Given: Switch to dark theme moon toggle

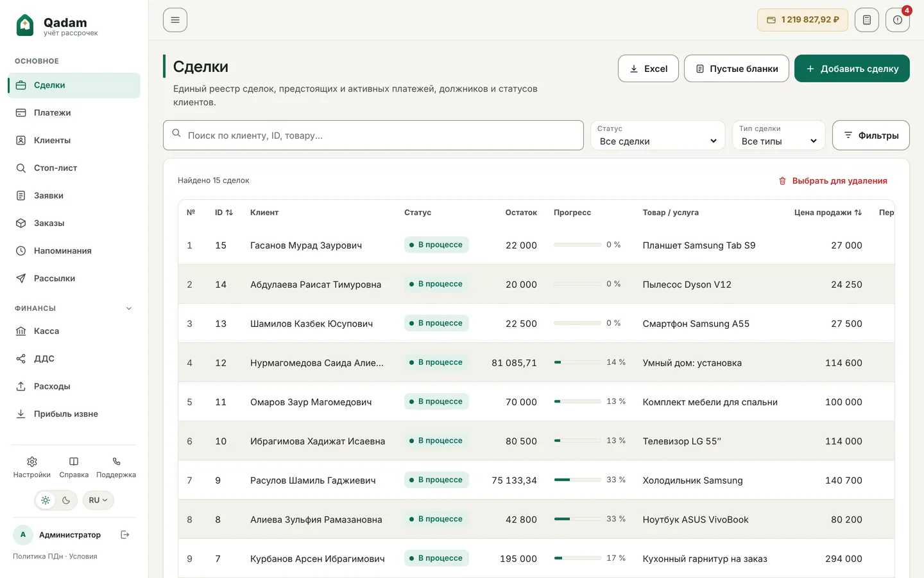Looking at the screenshot, I should [66, 500].
